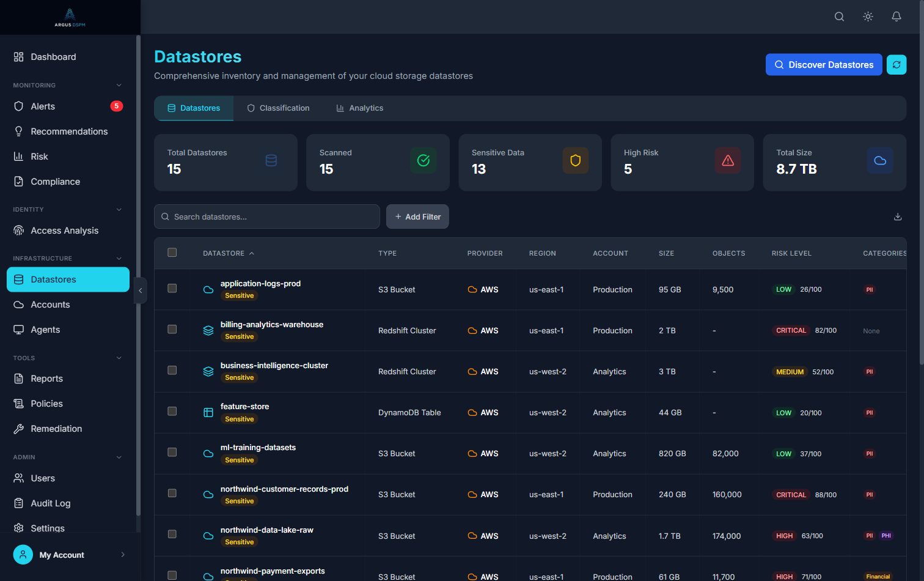Check the feature-store row checkbox
Screen dimensions: 924x581
coord(172,411)
